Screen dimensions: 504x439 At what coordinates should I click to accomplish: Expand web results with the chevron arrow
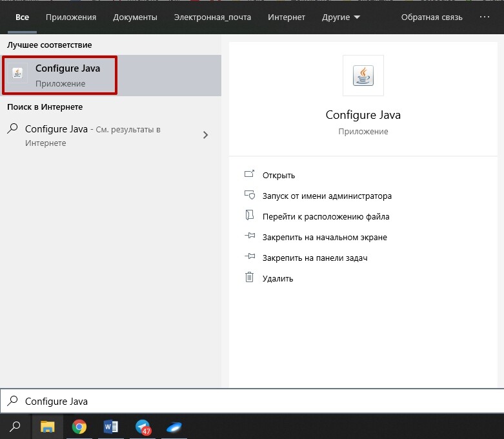pos(206,135)
